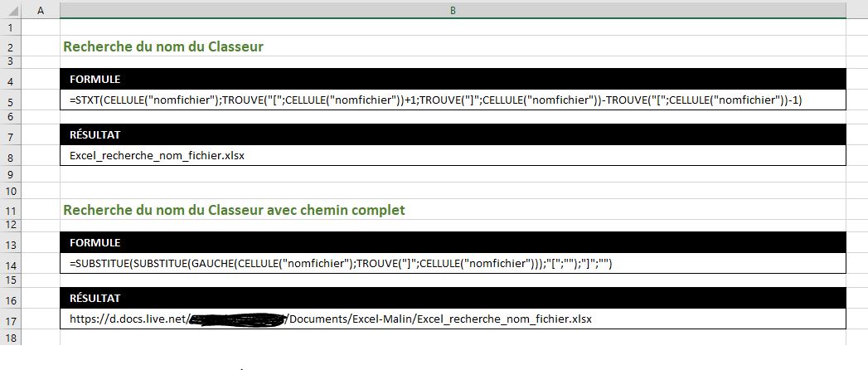This screenshot has width=868, height=370.
Task: Select row 14 header
Action: click(10, 264)
